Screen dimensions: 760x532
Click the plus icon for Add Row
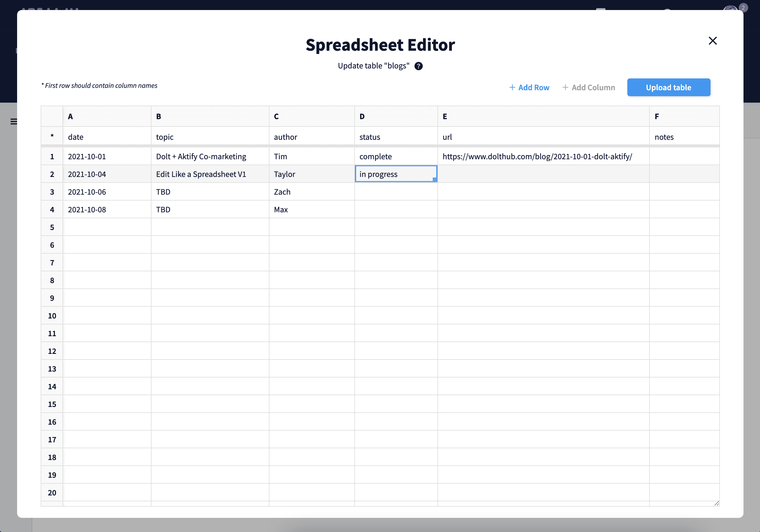tap(512, 87)
